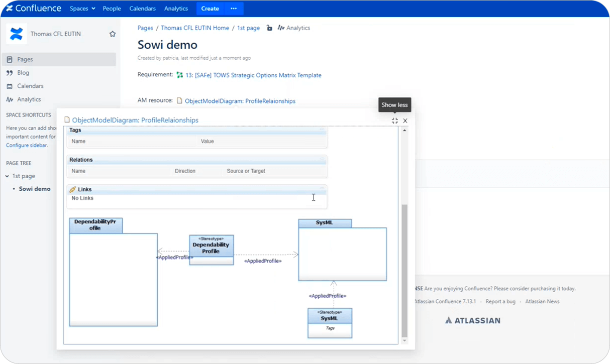
Task: Select the SysML package in the diagram
Action: [x=343, y=250]
